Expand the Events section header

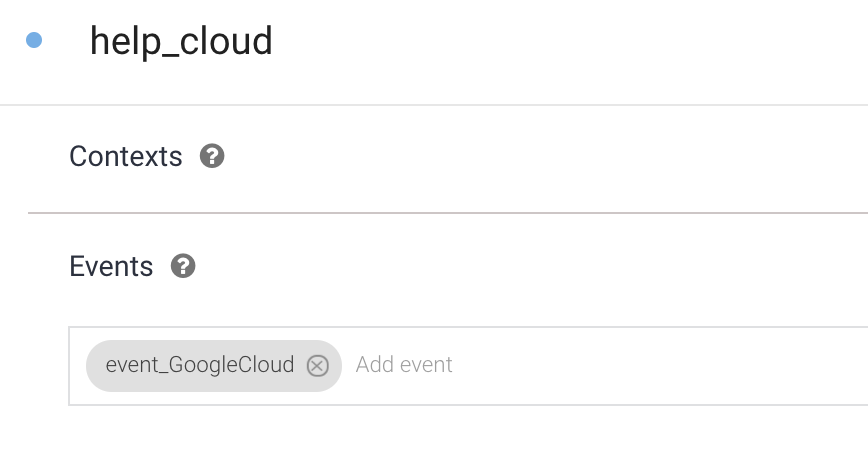[x=111, y=267]
